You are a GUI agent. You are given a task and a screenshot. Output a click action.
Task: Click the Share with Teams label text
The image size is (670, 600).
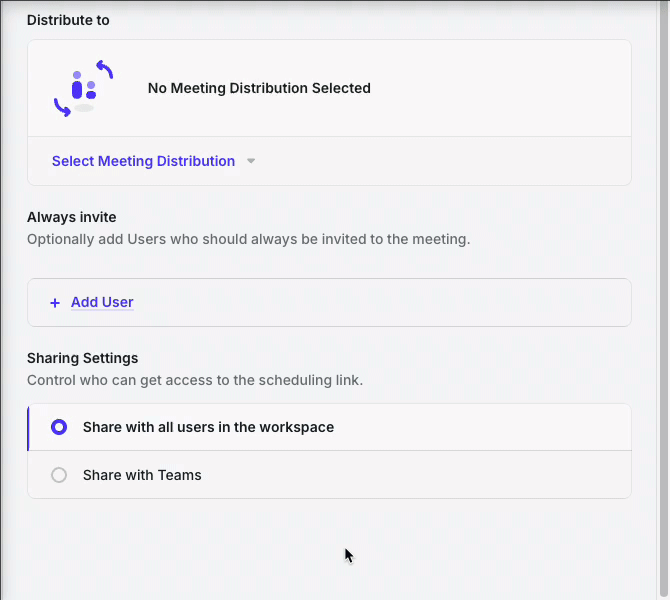142,475
